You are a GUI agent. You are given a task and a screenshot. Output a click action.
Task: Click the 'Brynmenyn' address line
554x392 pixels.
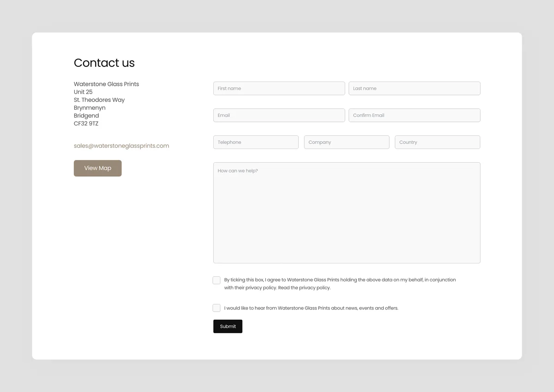(90, 107)
